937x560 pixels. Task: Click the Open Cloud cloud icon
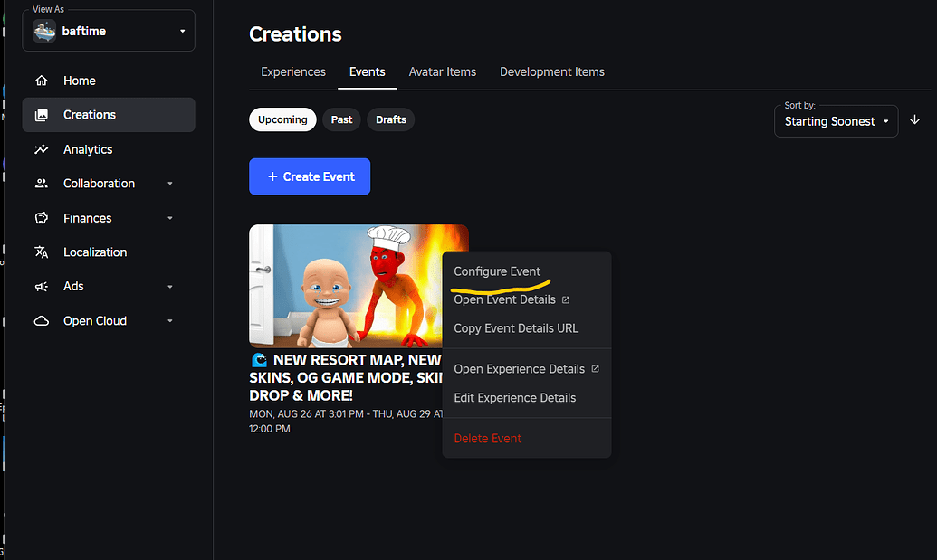(42, 320)
